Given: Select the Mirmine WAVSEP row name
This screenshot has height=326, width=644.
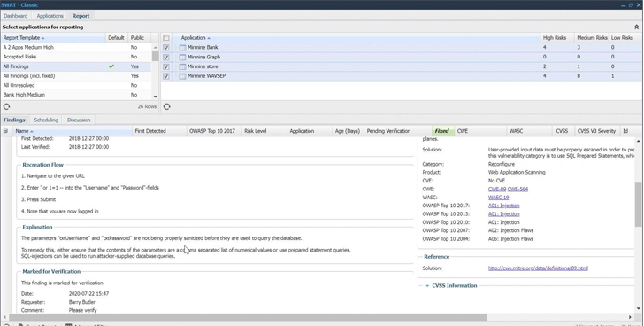Looking at the screenshot, I should pos(207,76).
